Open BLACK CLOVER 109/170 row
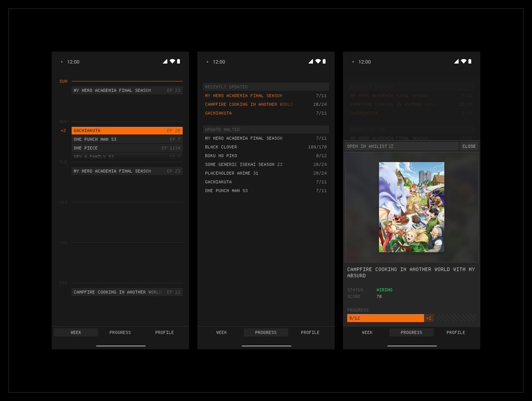This screenshot has height=401, width=532. (266, 147)
